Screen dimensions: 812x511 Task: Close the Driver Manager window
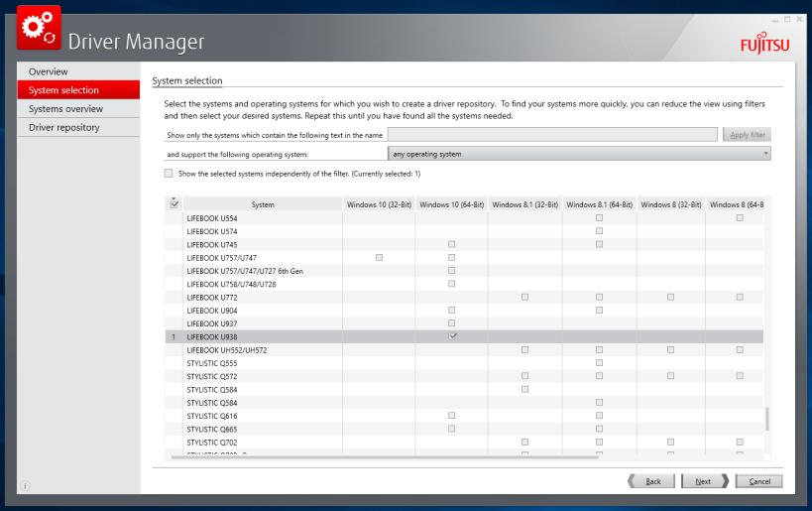(799, 19)
